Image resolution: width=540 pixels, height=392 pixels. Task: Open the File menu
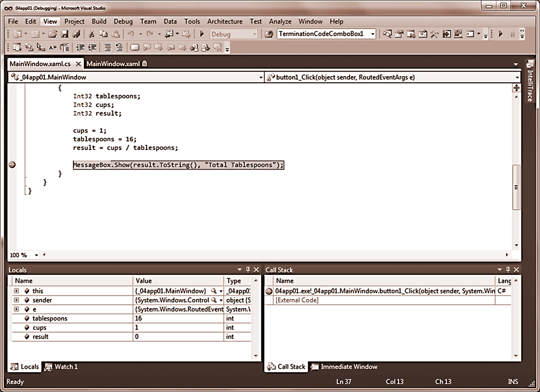pyautogui.click(x=13, y=21)
